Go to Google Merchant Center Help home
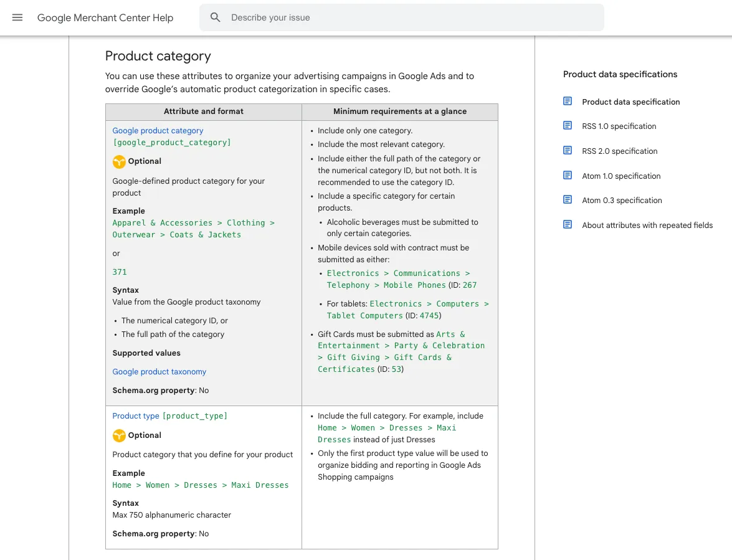This screenshot has width=732, height=560. tap(105, 17)
